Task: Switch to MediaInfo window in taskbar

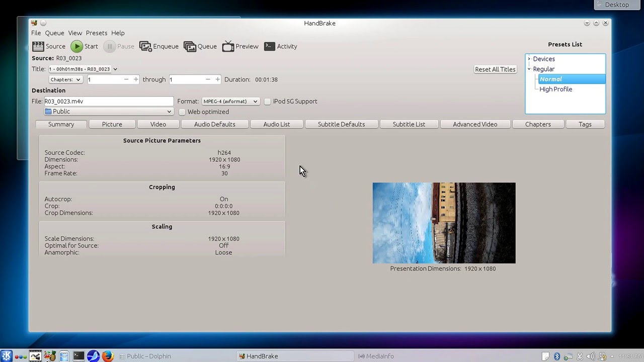Action: (x=414, y=356)
